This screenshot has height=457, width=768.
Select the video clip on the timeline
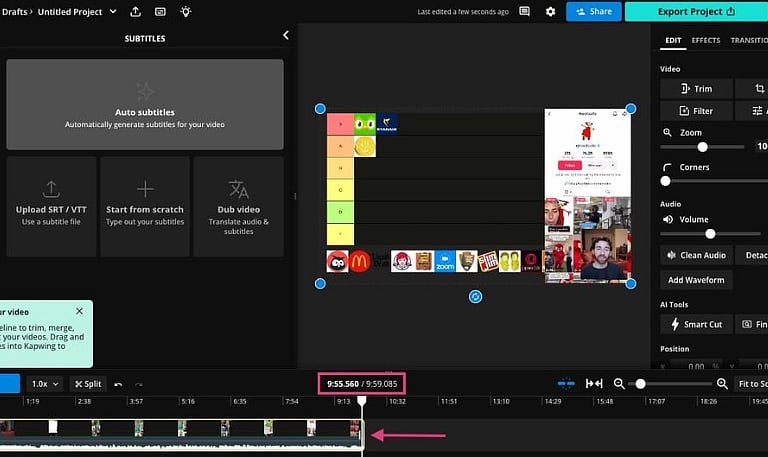point(181,433)
